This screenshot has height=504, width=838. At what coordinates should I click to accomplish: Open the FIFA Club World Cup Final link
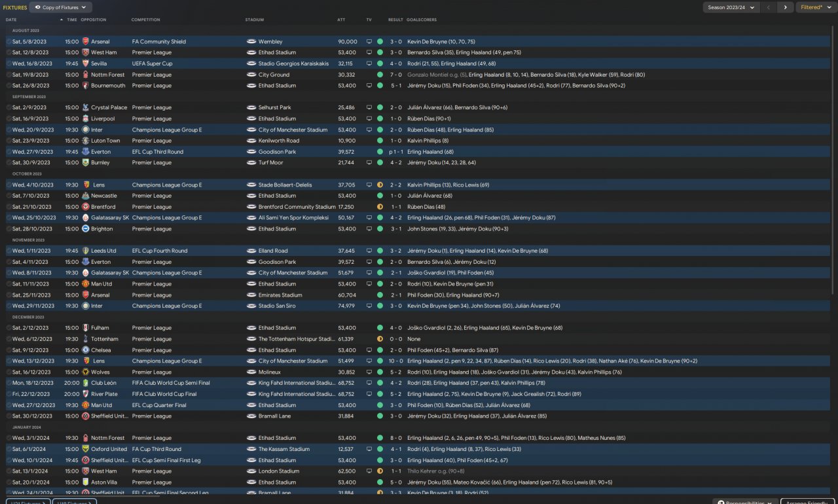164,394
